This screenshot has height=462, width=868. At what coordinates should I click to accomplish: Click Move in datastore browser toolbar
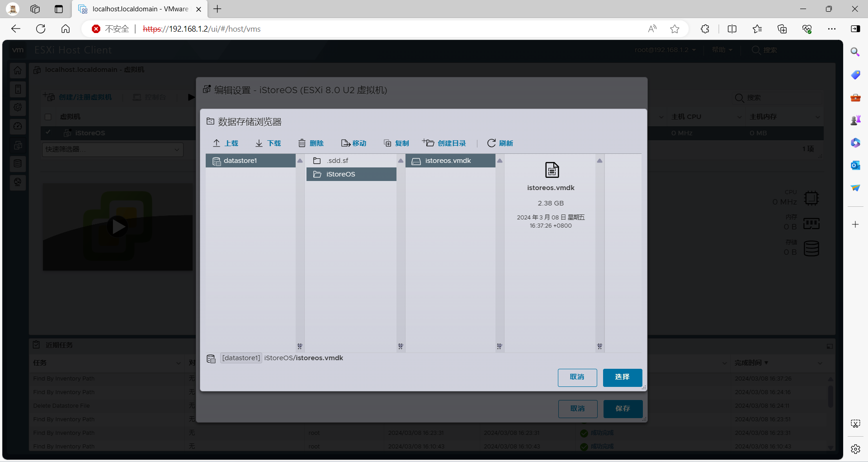[x=354, y=143]
